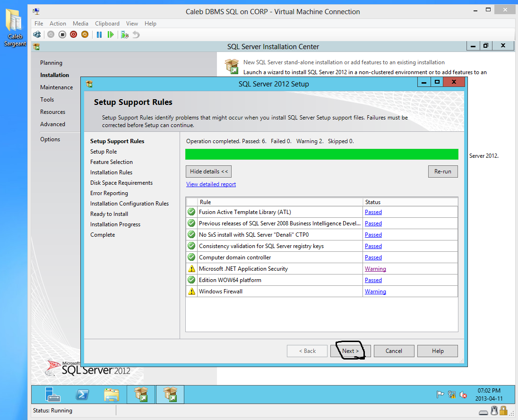Open the Action menu
Screen dimensions: 518x420
(x=58, y=24)
